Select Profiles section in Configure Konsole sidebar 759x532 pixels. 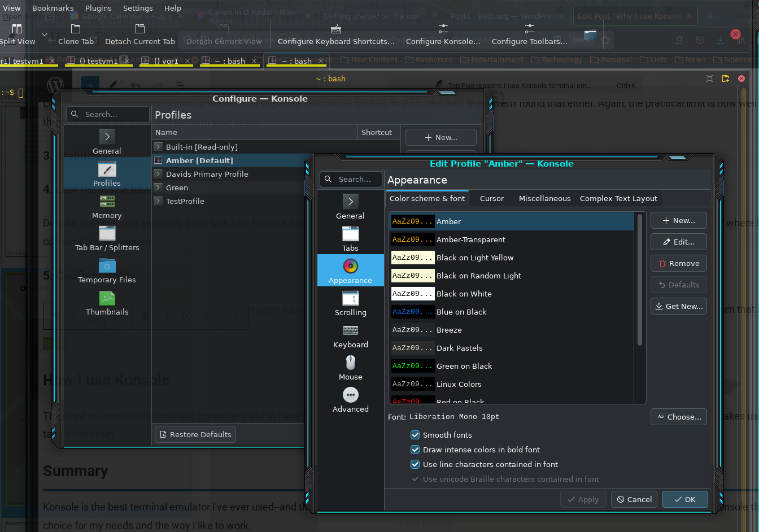tap(107, 174)
